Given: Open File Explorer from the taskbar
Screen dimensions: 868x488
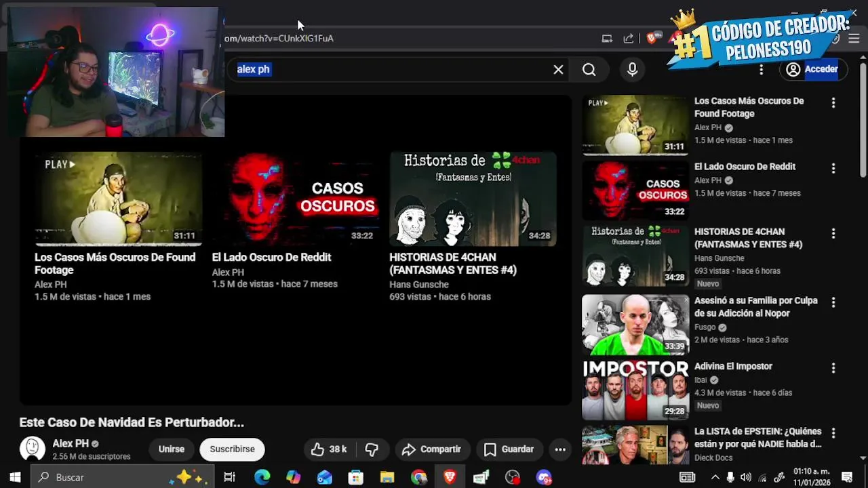Looking at the screenshot, I should coord(387,477).
